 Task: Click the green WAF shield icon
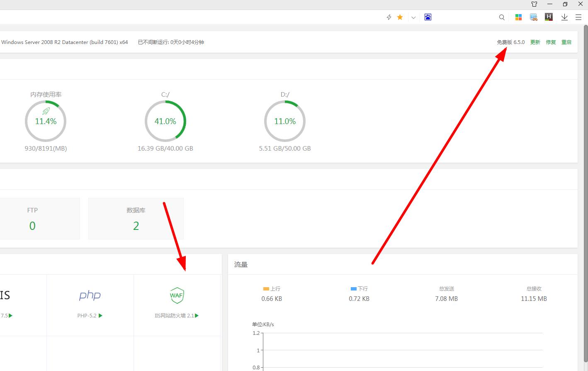click(x=177, y=295)
